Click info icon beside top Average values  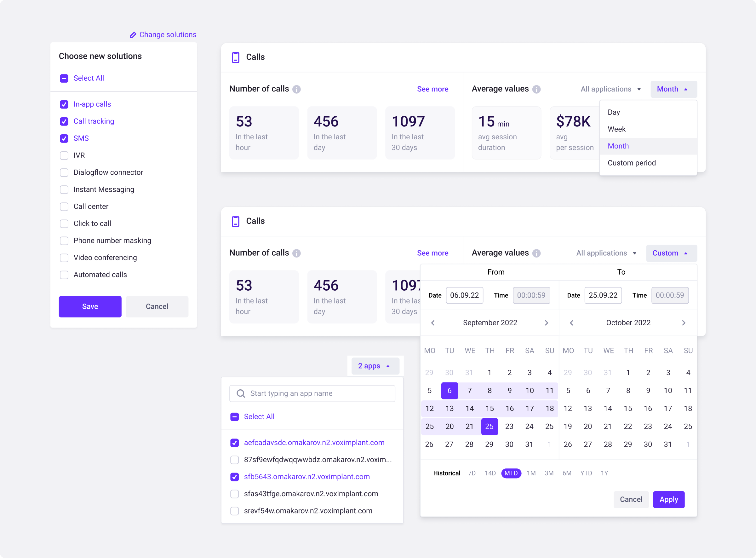[x=536, y=89]
